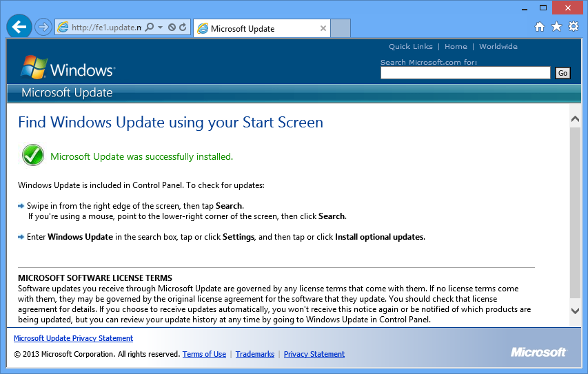Click the page scrollbar up arrow
The image size is (588, 374).
(x=576, y=119)
